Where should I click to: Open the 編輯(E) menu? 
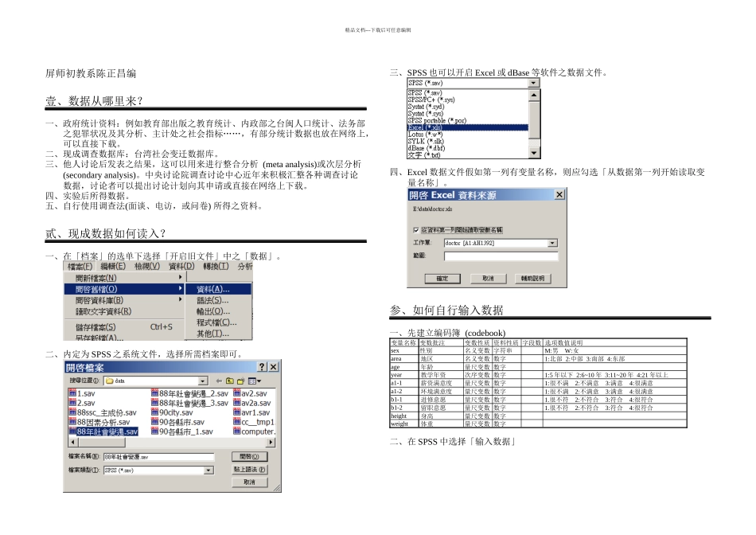click(x=113, y=266)
